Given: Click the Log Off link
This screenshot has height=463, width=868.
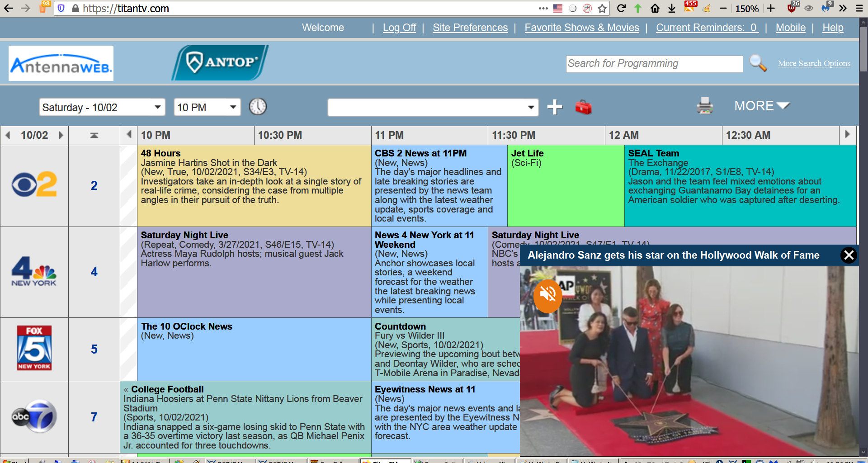Looking at the screenshot, I should point(399,28).
